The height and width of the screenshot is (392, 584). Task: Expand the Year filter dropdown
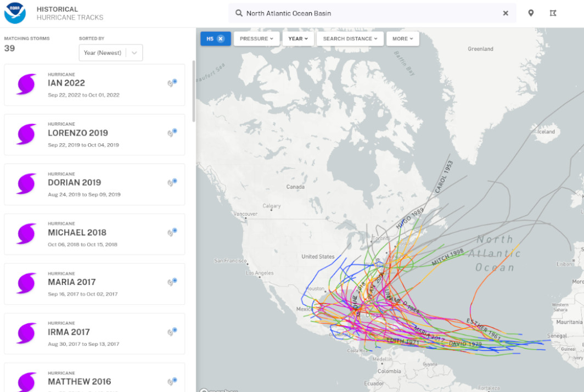298,38
